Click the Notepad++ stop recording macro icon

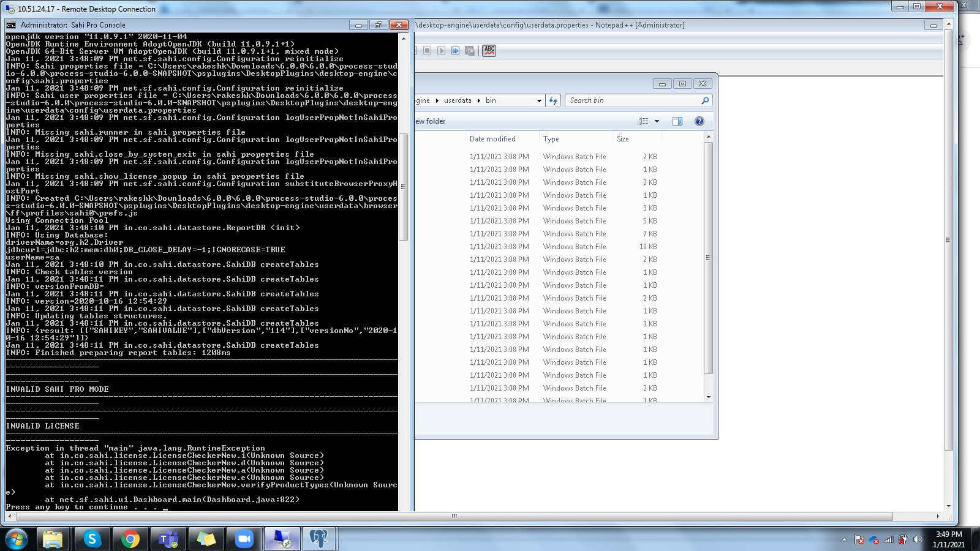pos(428,51)
